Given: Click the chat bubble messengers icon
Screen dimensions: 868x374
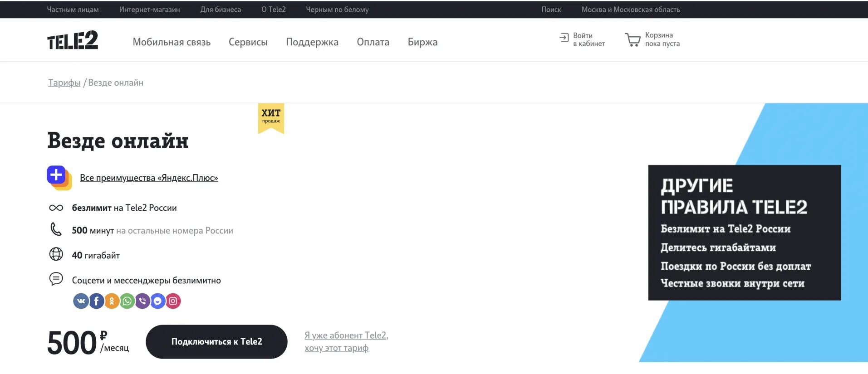Looking at the screenshot, I should (56, 279).
